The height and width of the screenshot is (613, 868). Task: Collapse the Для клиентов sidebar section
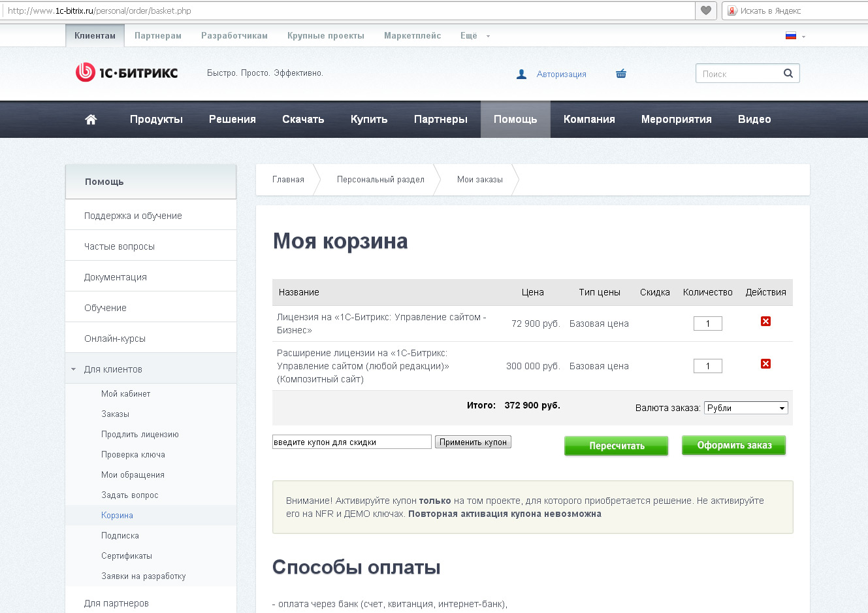73,369
